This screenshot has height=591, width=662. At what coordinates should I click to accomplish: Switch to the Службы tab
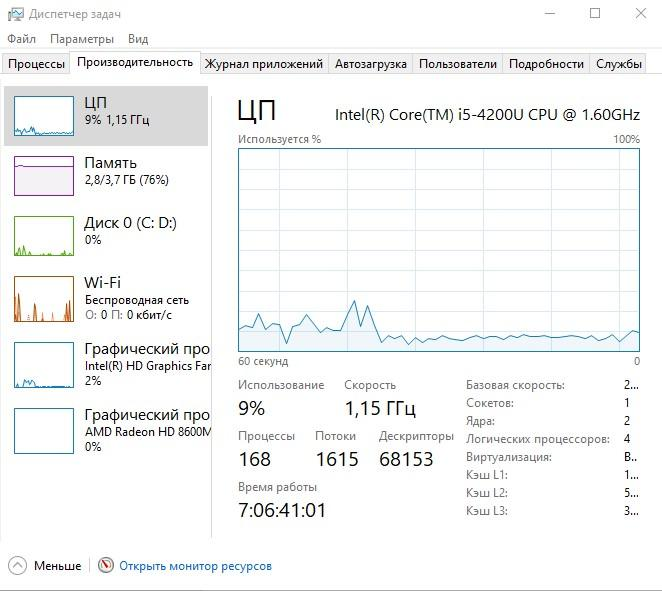point(619,64)
